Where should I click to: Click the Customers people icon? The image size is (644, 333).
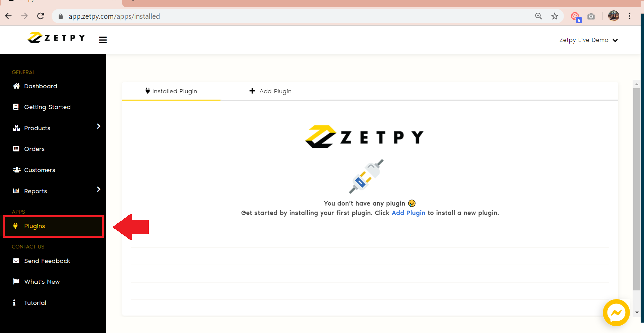click(17, 170)
